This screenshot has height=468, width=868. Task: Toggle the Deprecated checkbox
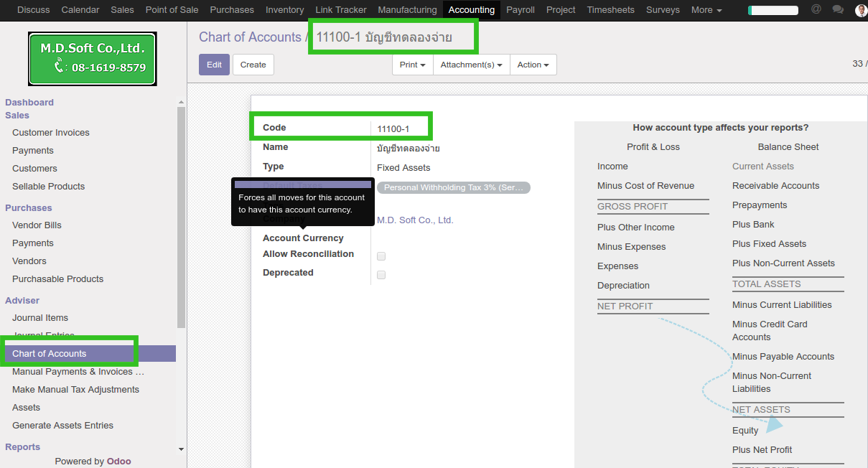coord(381,275)
